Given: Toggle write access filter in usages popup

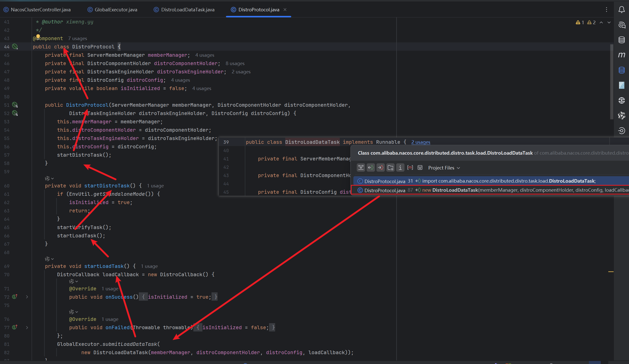Looking at the screenshot, I should tap(380, 167).
